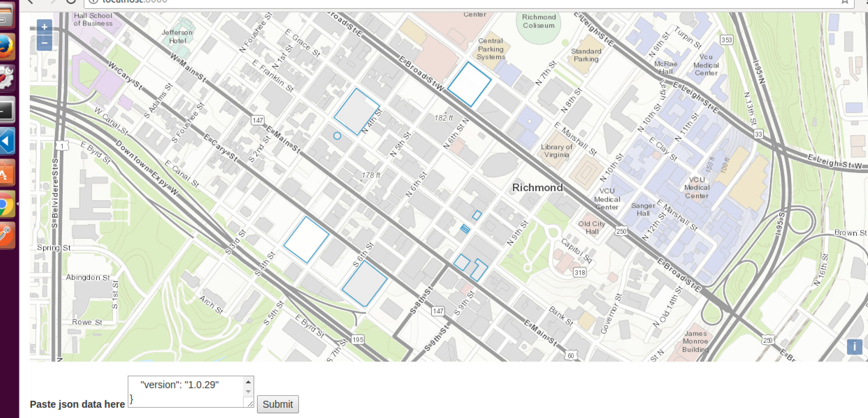This screenshot has height=418, width=868.
Task: Click the map zoom in plus button
Action: click(44, 27)
